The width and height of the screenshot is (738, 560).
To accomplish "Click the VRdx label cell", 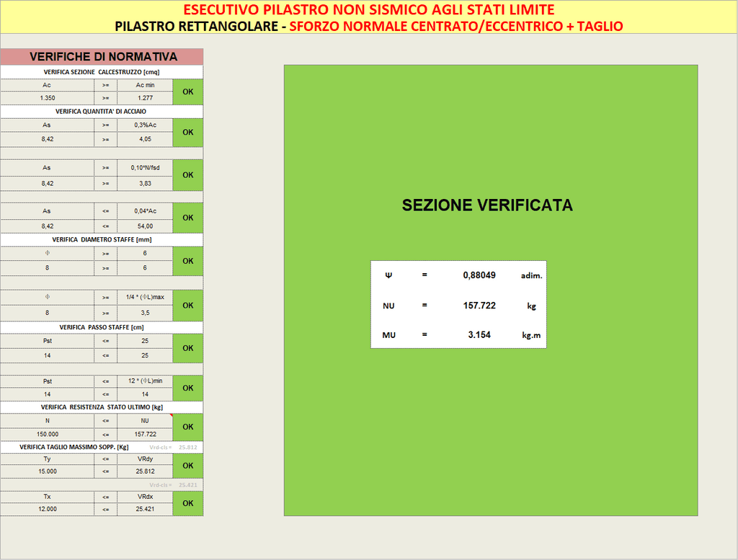I will [x=145, y=497].
